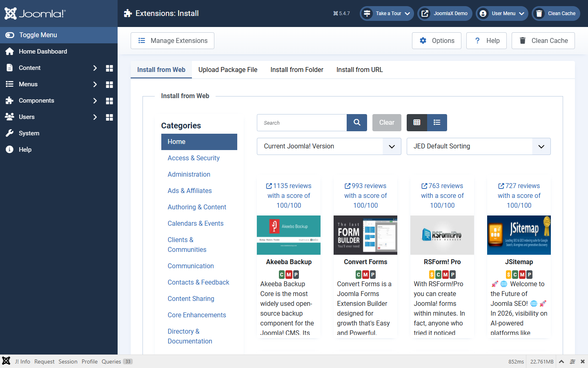This screenshot has height=368, width=588.
Task: Collapse the sidebar with Toggle Menu
Action: (59, 35)
